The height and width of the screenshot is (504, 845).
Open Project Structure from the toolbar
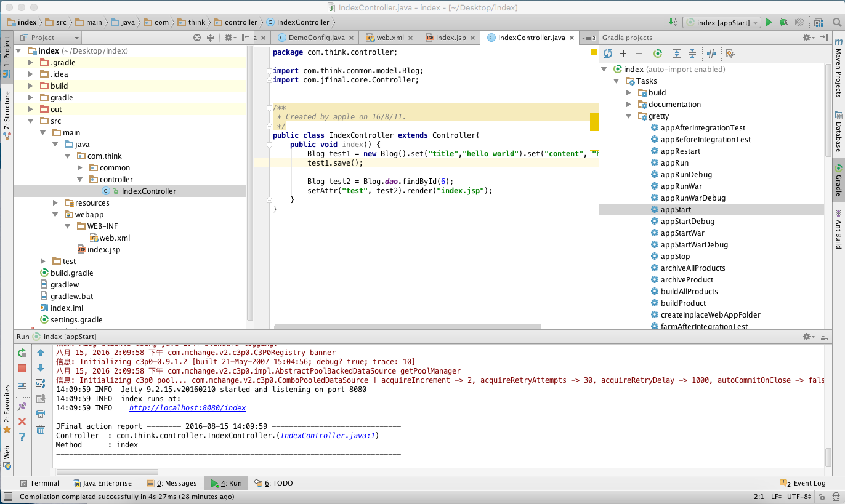pyautogui.click(x=818, y=23)
